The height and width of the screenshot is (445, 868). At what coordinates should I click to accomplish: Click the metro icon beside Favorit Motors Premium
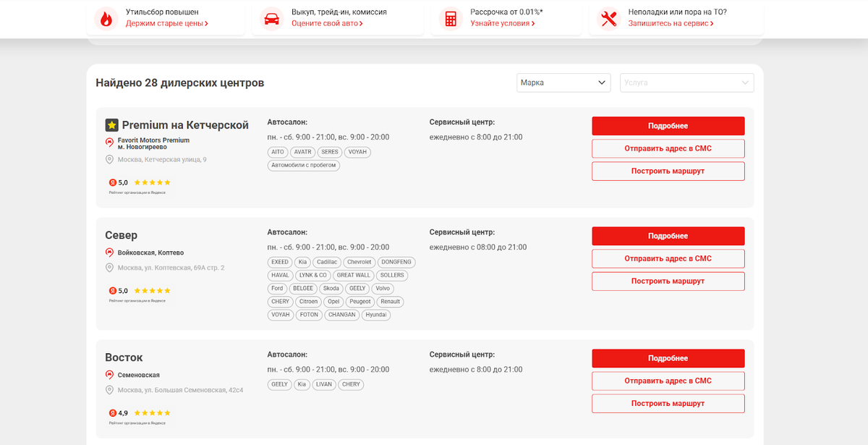point(110,143)
